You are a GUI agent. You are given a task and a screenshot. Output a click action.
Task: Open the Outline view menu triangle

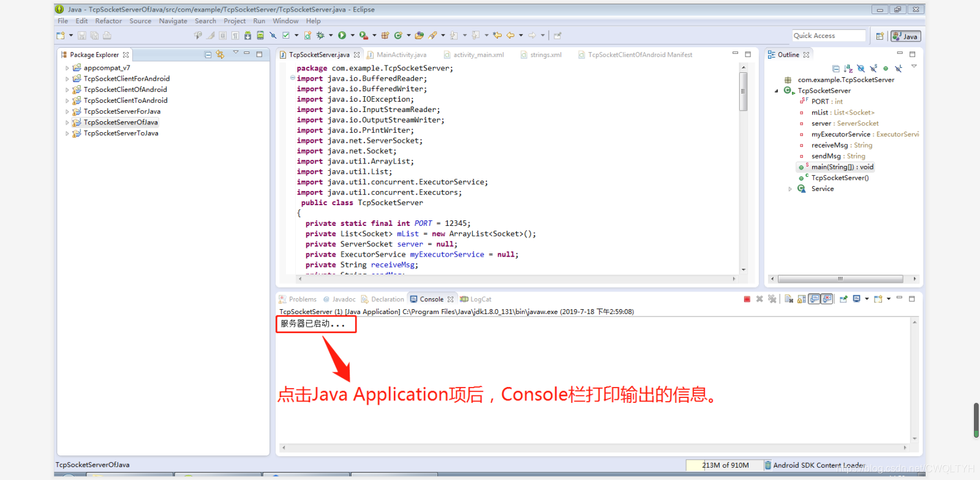(x=914, y=66)
